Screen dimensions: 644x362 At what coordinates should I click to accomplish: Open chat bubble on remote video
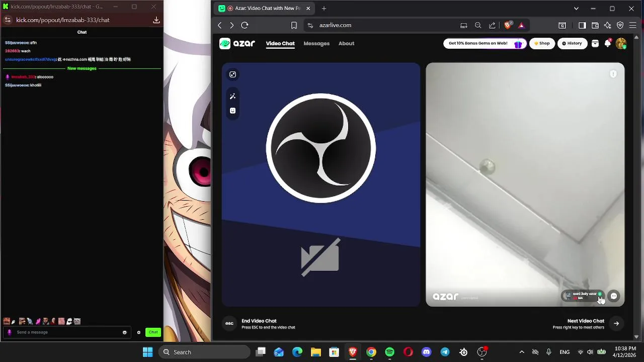(x=614, y=296)
